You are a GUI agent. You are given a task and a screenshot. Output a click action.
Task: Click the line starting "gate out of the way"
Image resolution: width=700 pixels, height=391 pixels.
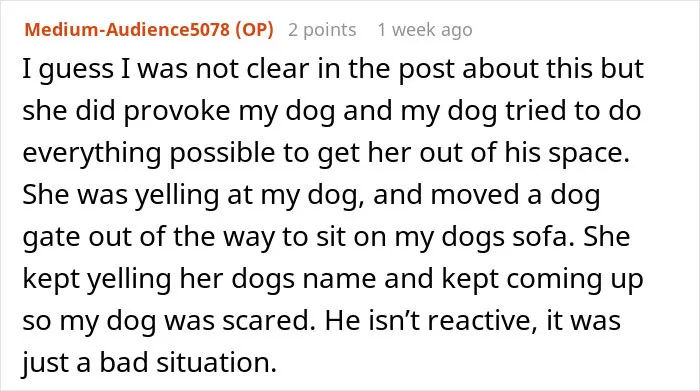pyautogui.click(x=326, y=237)
